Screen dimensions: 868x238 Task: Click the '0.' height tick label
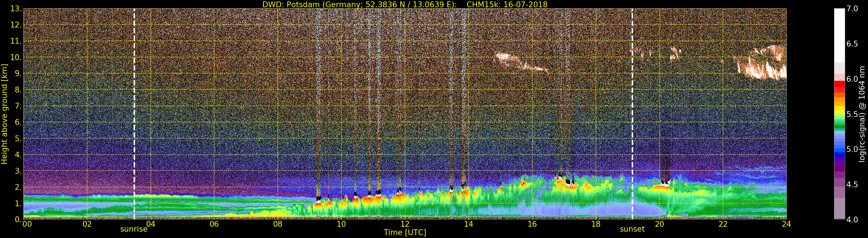18,220
